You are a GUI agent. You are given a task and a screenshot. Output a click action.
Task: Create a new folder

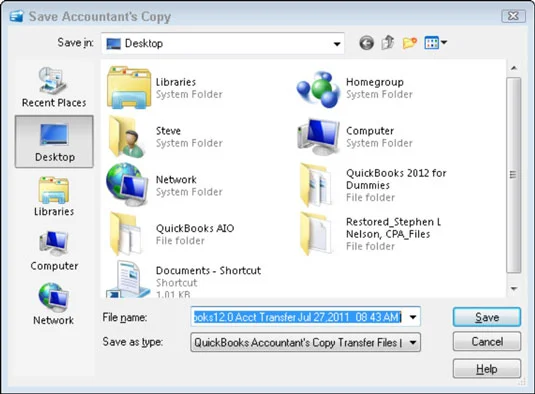[x=409, y=43]
